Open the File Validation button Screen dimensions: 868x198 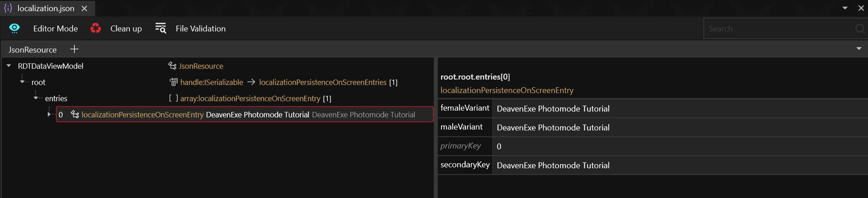201,28
